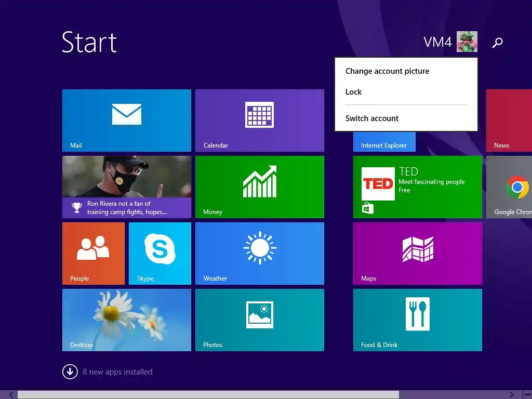
Task: Open the TED store app tile
Action: (x=417, y=187)
